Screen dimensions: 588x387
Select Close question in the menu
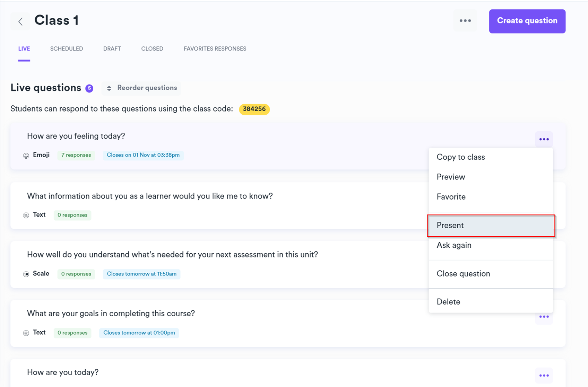click(463, 274)
